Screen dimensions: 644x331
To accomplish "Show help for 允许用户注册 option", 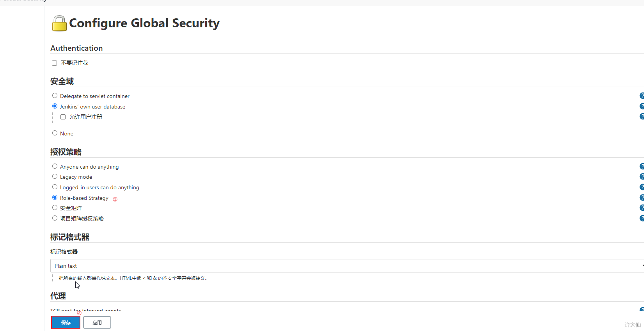I will click(x=642, y=116).
